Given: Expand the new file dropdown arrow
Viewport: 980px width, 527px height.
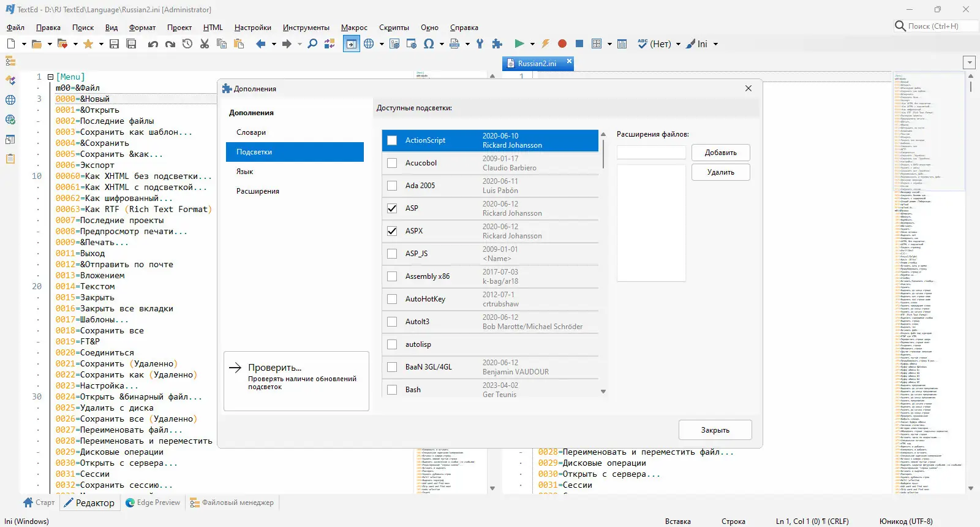Looking at the screenshot, I should tap(24, 44).
